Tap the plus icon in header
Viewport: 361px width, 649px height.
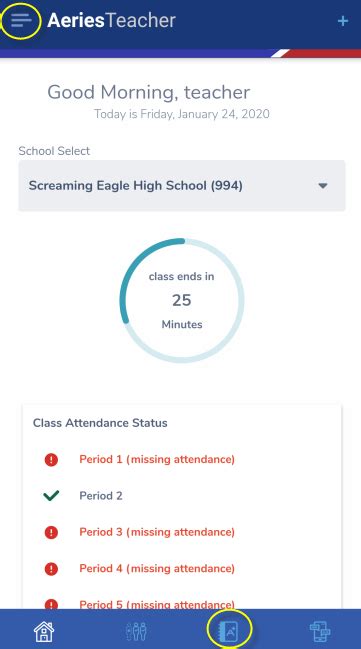(343, 21)
